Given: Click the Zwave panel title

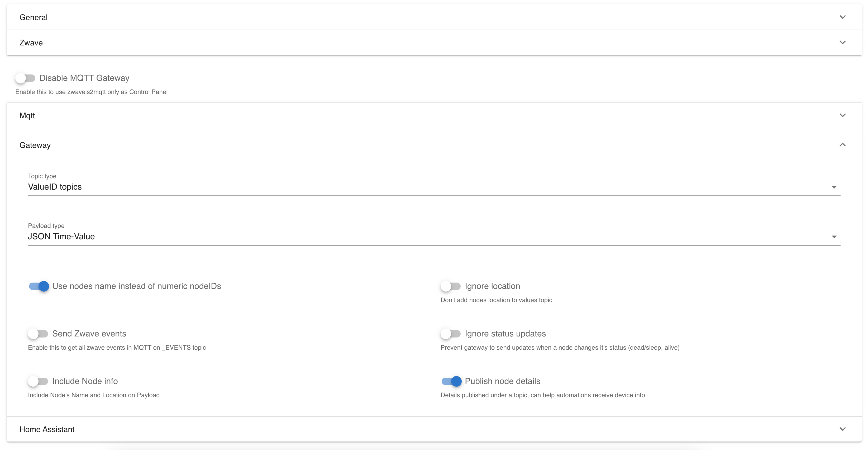Looking at the screenshot, I should click(x=31, y=43).
